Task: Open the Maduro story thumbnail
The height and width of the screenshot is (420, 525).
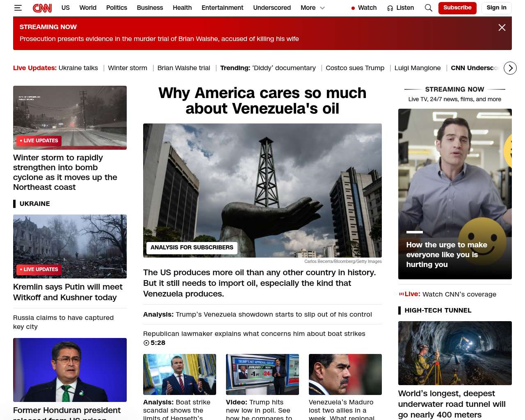Action: click(345, 374)
